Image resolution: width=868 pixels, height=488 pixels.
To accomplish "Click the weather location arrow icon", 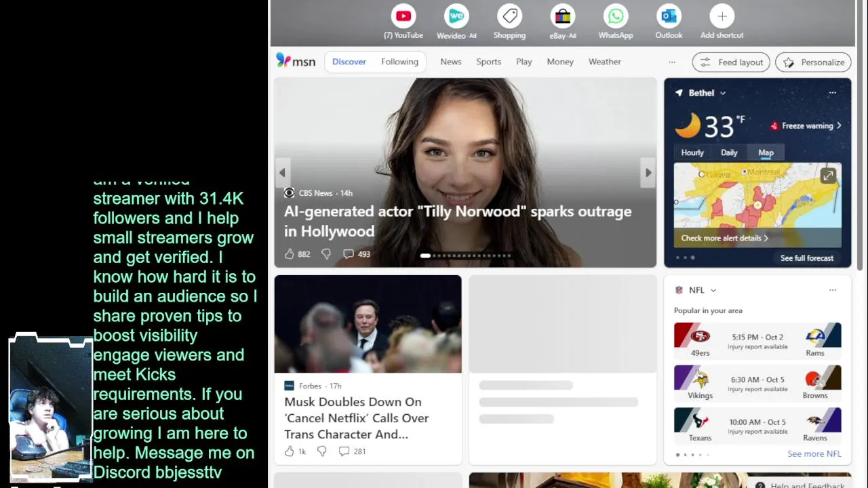I will (x=679, y=93).
